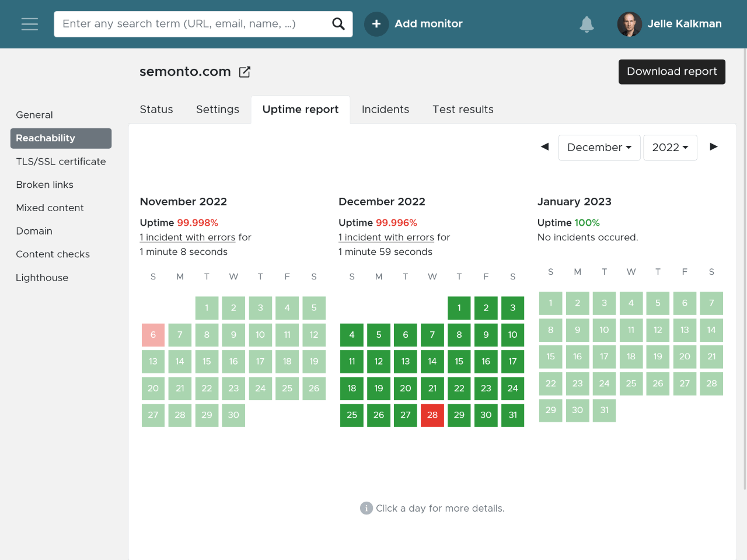The height and width of the screenshot is (560, 747).
Task: Expand the 2022 year dropdown
Action: (670, 148)
